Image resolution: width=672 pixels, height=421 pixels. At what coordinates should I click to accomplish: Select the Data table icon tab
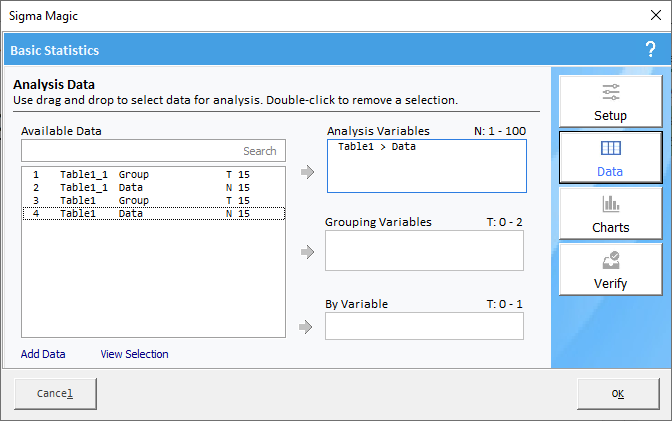(x=610, y=158)
